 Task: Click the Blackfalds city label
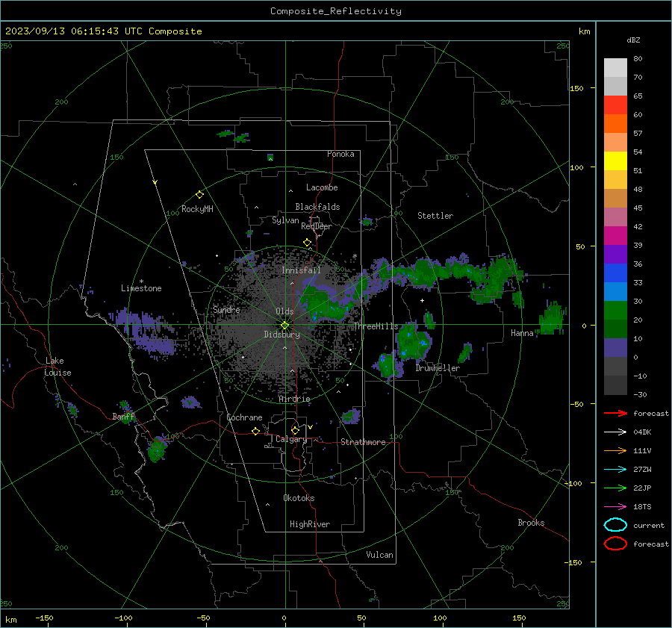[317, 207]
